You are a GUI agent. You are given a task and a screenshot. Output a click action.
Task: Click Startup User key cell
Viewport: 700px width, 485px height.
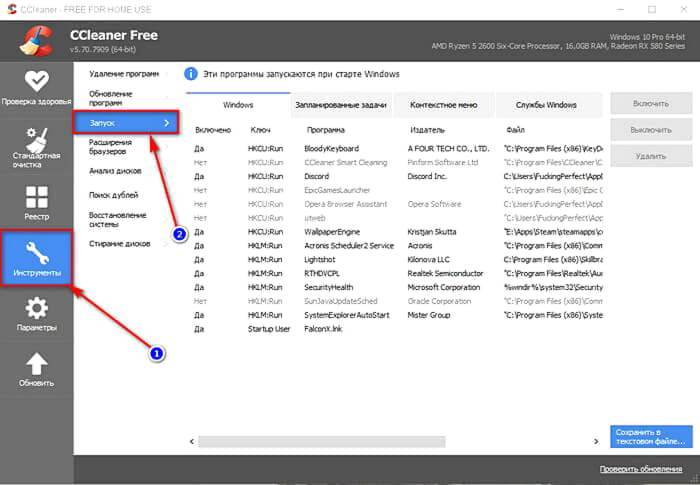269,329
